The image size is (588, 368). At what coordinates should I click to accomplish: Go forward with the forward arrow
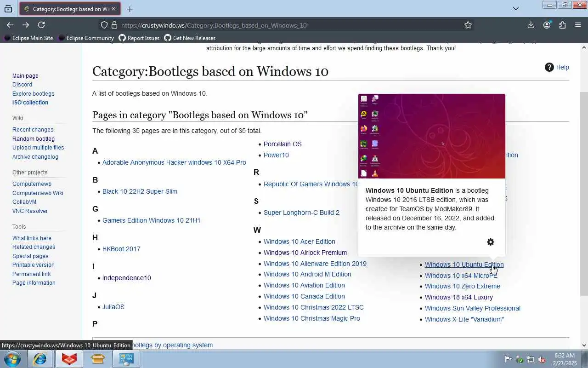pos(26,25)
